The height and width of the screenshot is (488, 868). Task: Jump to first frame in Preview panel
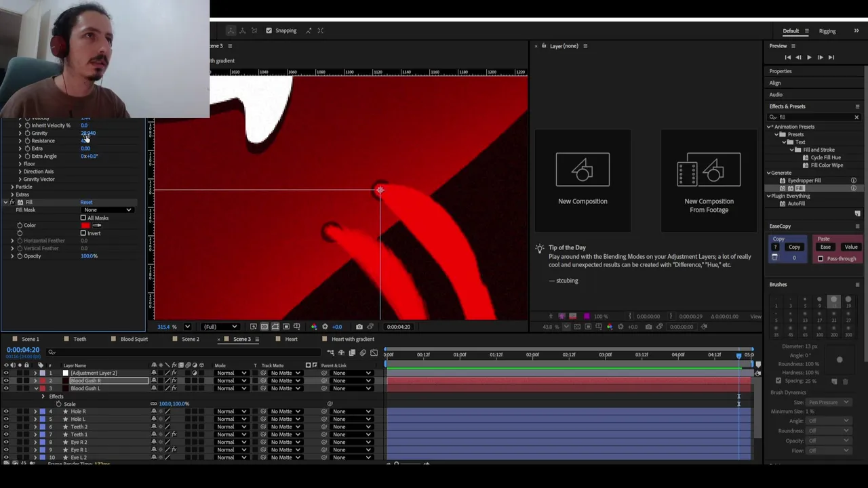coord(788,58)
